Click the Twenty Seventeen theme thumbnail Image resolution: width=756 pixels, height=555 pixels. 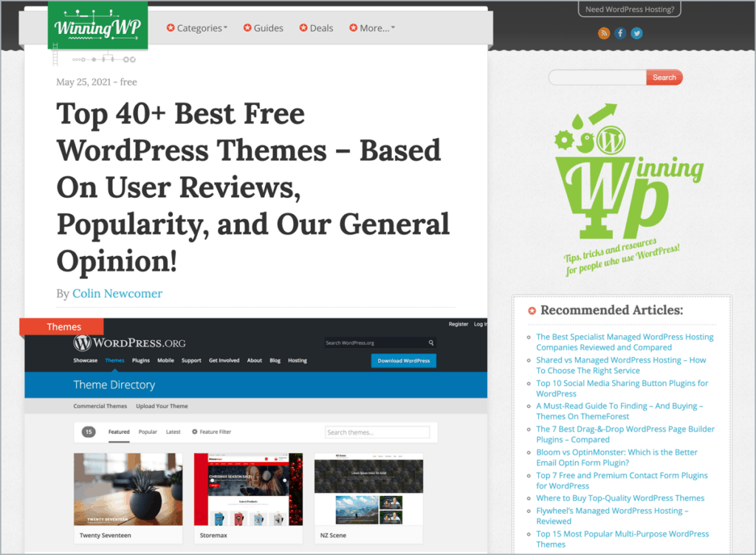pos(128,488)
